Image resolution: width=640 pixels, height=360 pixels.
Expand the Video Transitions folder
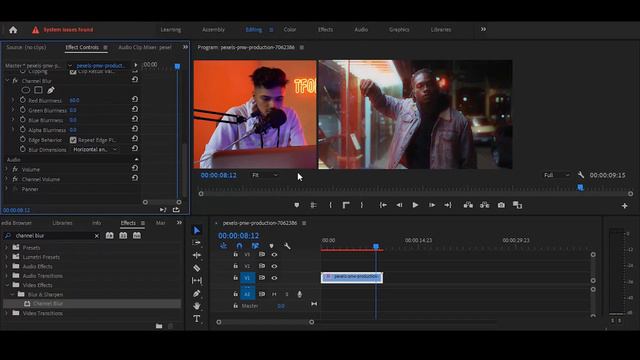[7, 313]
